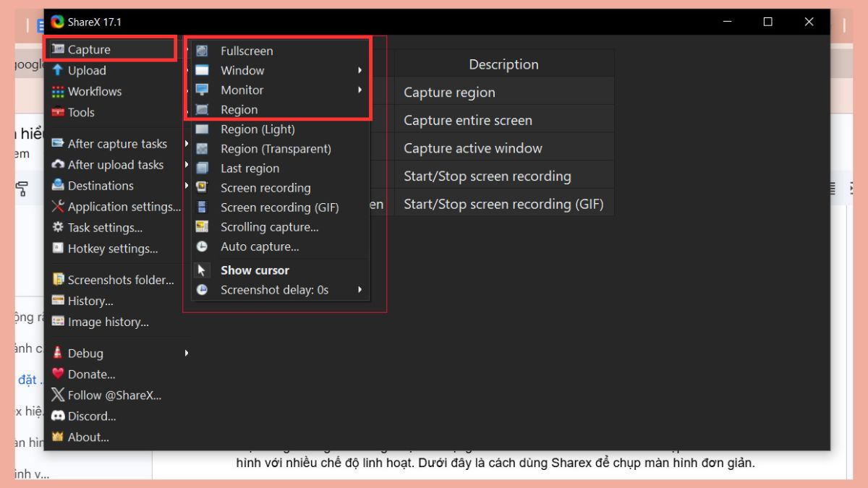Click the Workflows grid icon

(x=58, y=91)
